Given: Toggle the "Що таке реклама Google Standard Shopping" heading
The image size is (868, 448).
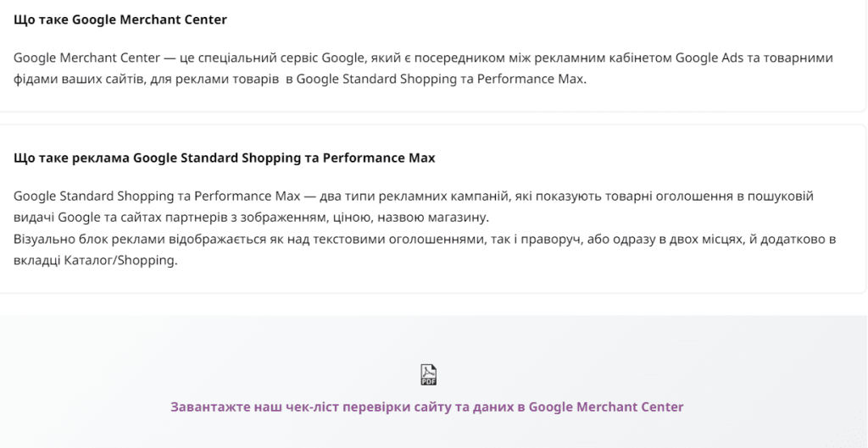Looking at the screenshot, I should click(x=225, y=158).
